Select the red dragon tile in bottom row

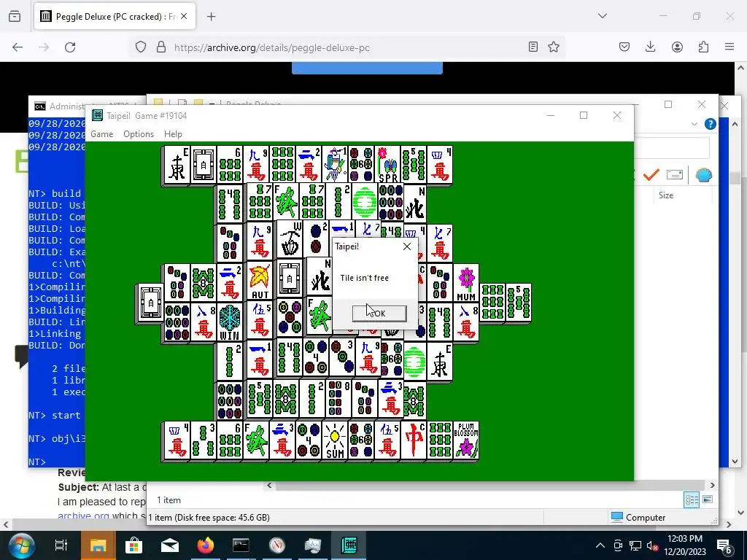click(413, 440)
